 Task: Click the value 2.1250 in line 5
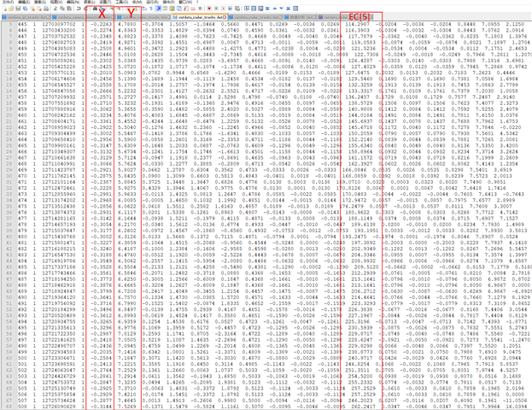[x=515, y=24]
